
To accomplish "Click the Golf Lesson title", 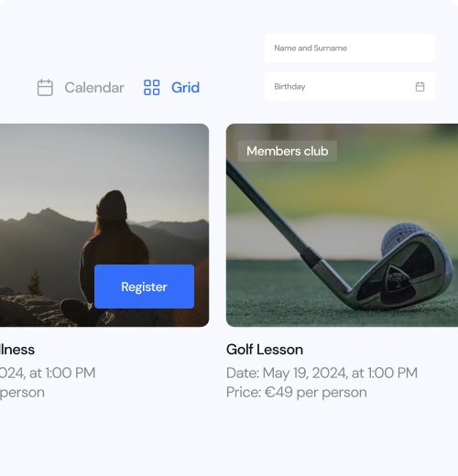I will (265, 350).
